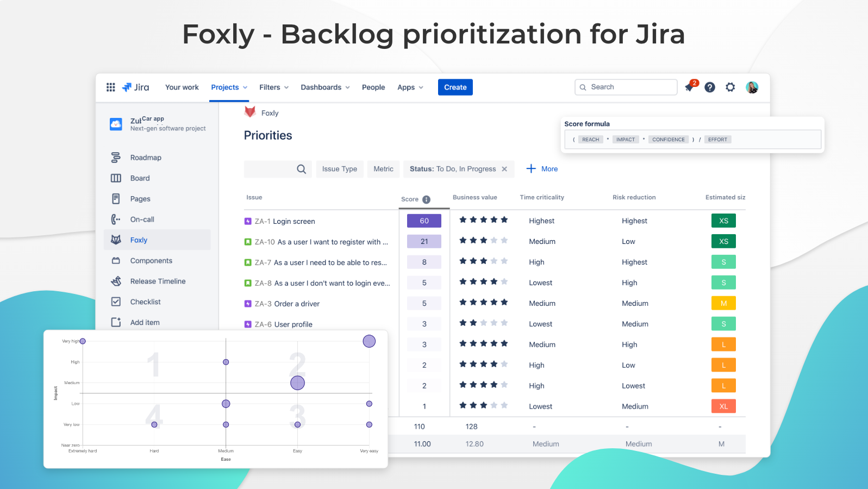Open the help question mark icon
The height and width of the screenshot is (489, 868).
(x=710, y=87)
